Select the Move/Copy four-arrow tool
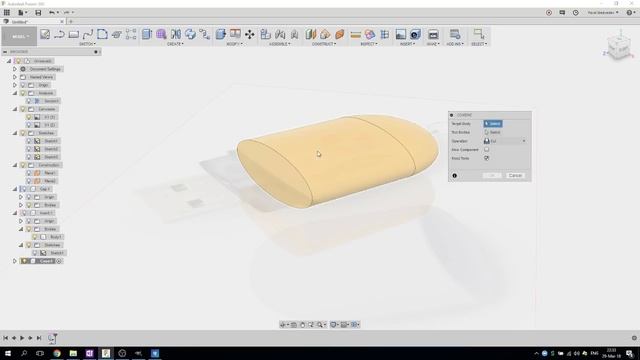The width and height of the screenshot is (640, 360). (249, 34)
